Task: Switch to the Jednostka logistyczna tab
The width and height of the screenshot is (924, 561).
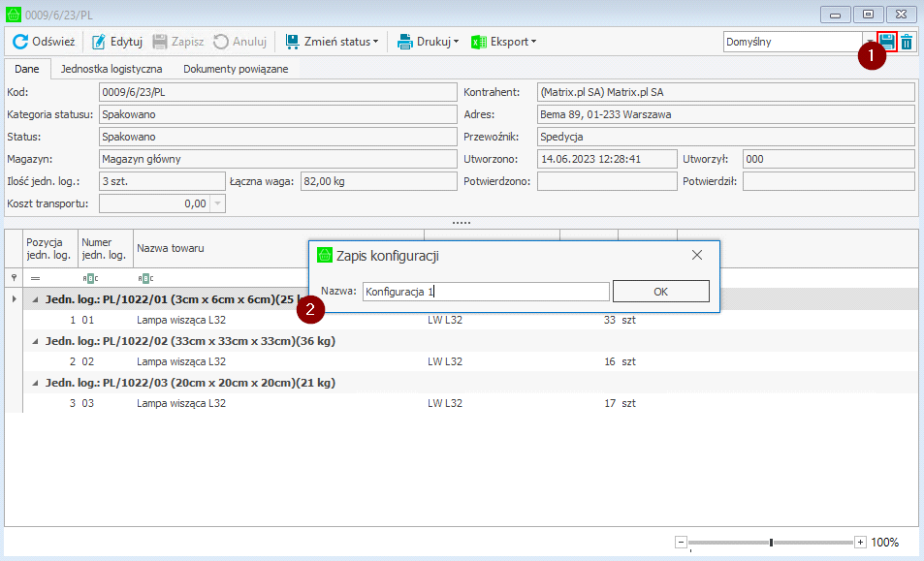Action: click(x=112, y=70)
